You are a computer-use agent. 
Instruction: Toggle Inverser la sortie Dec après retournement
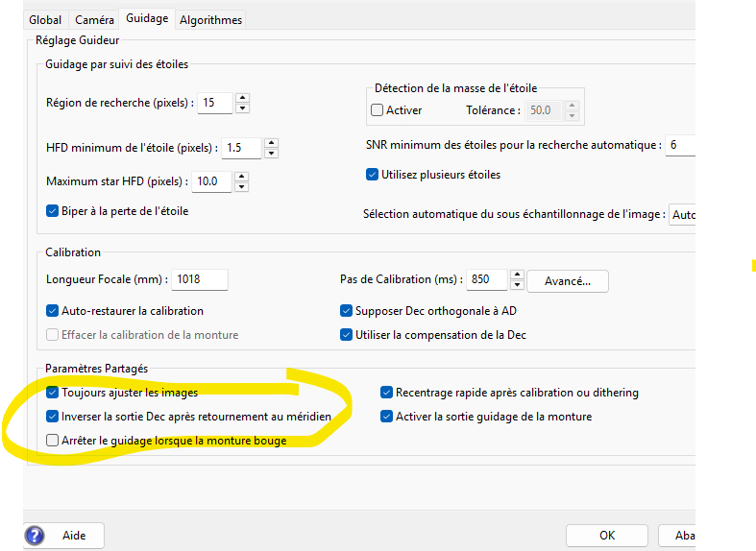pyautogui.click(x=52, y=417)
